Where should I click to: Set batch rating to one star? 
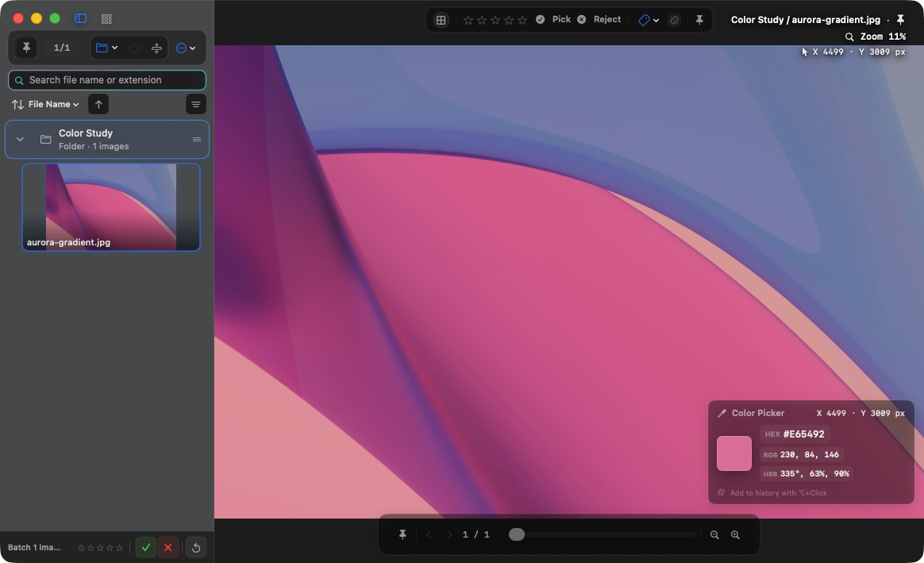tap(81, 548)
